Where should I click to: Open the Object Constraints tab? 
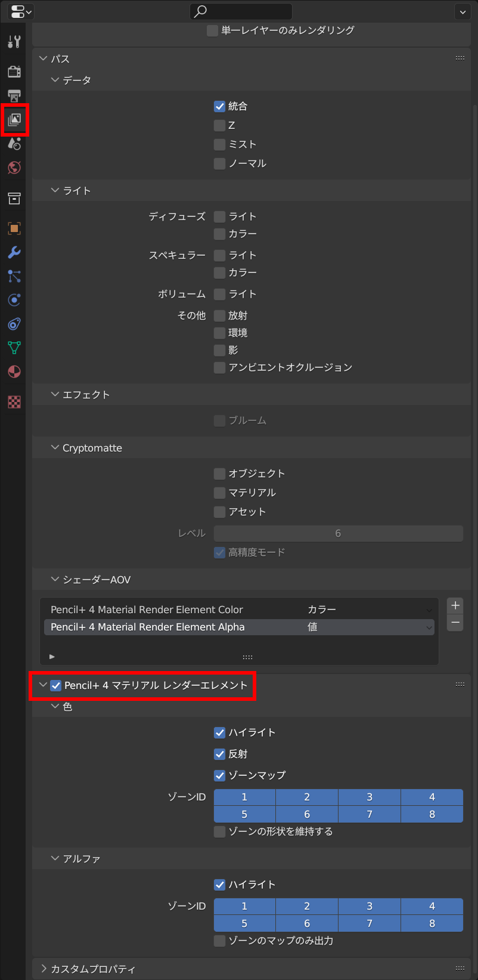[14, 324]
